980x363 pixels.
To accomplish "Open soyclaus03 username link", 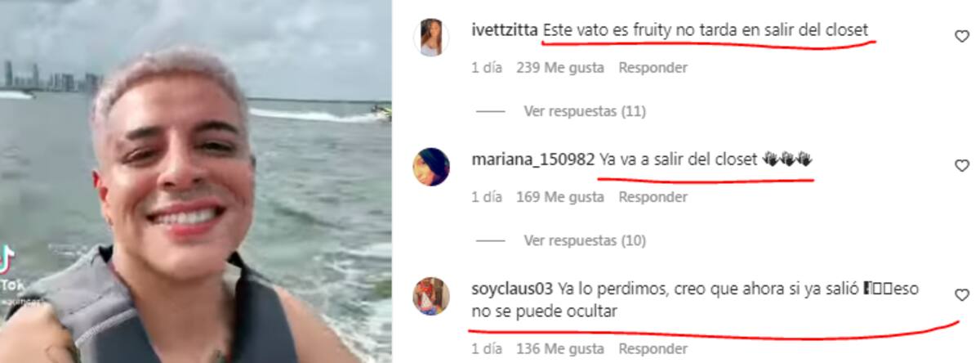I will pos(513,289).
